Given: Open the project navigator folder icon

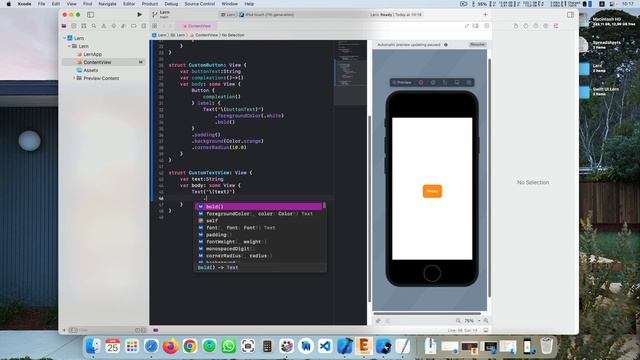Looking at the screenshot, I should pos(64,26).
